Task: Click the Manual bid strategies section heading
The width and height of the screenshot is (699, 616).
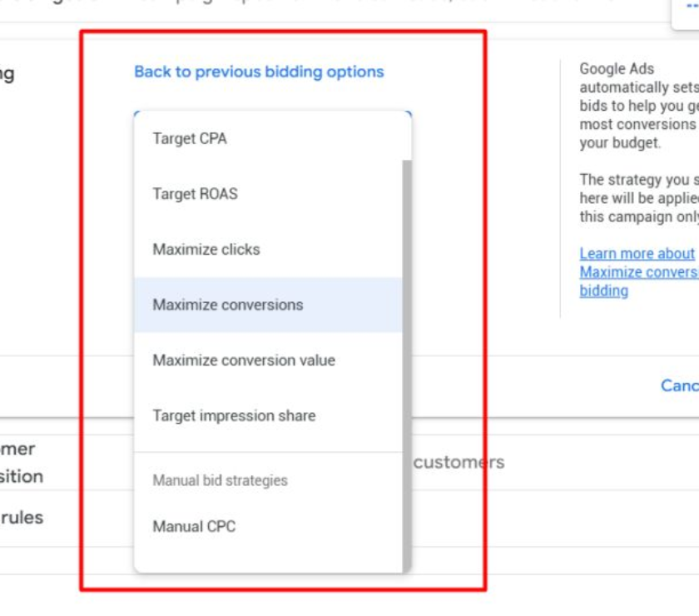Action: click(x=221, y=480)
